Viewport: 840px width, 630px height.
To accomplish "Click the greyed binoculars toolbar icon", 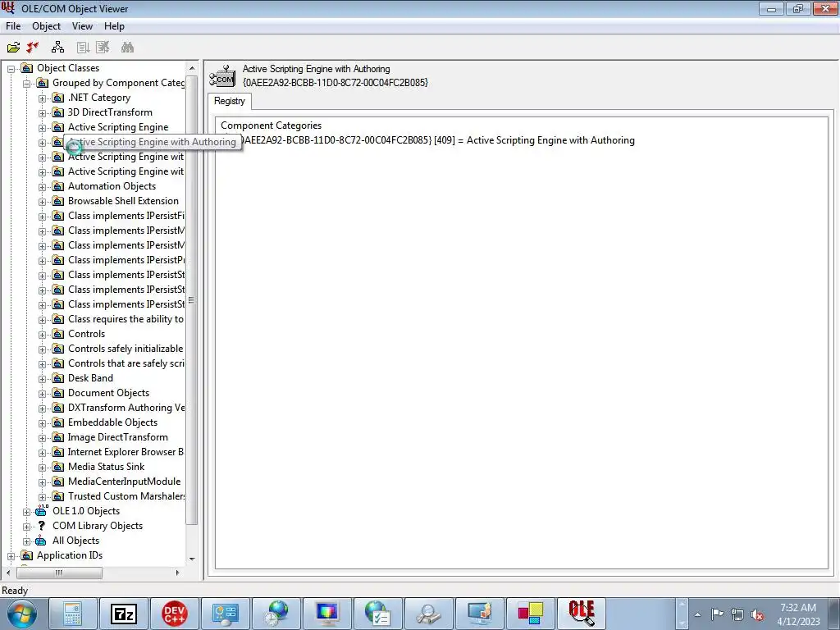I will pos(127,48).
